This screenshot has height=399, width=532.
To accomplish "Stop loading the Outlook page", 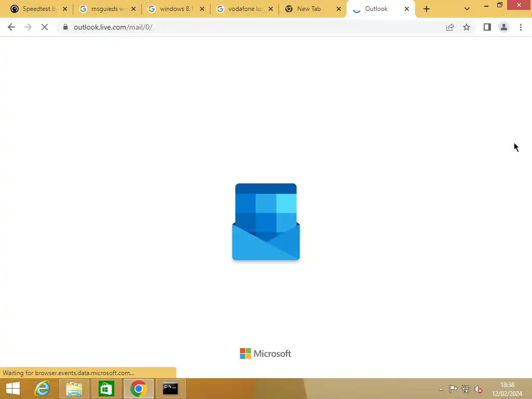I will [45, 27].
